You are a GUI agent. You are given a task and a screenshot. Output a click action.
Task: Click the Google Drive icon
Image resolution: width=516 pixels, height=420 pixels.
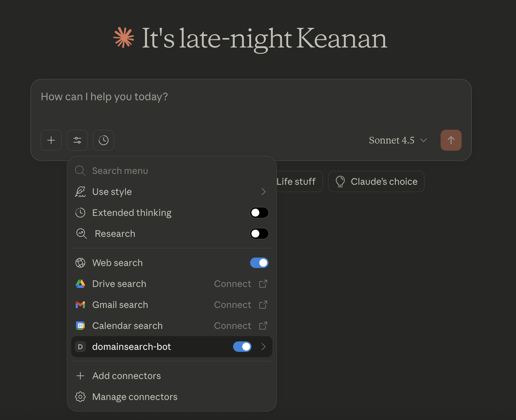point(80,284)
